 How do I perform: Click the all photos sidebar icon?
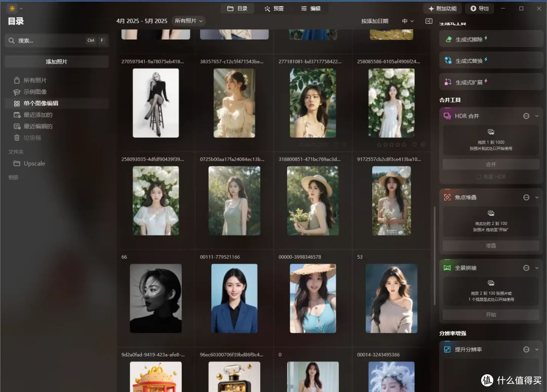tap(17, 80)
